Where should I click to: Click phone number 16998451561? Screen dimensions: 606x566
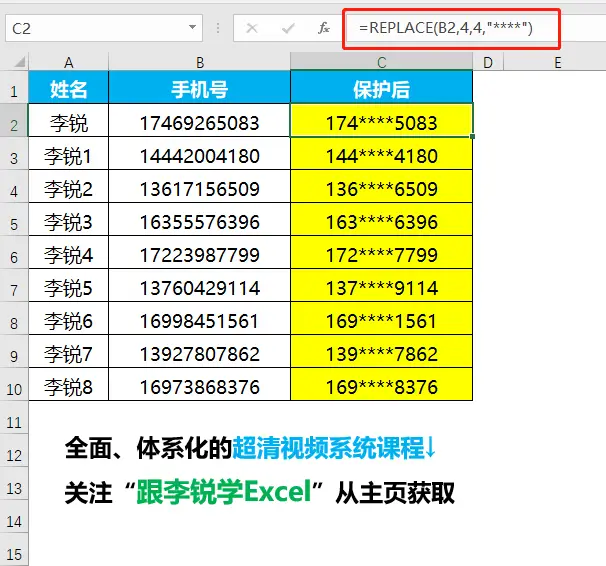[x=199, y=318]
